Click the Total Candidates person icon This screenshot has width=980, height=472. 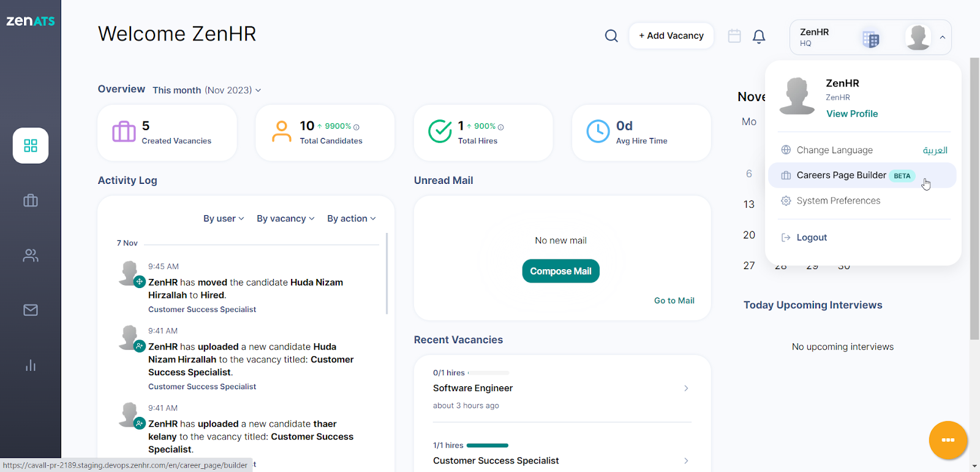coord(282,131)
